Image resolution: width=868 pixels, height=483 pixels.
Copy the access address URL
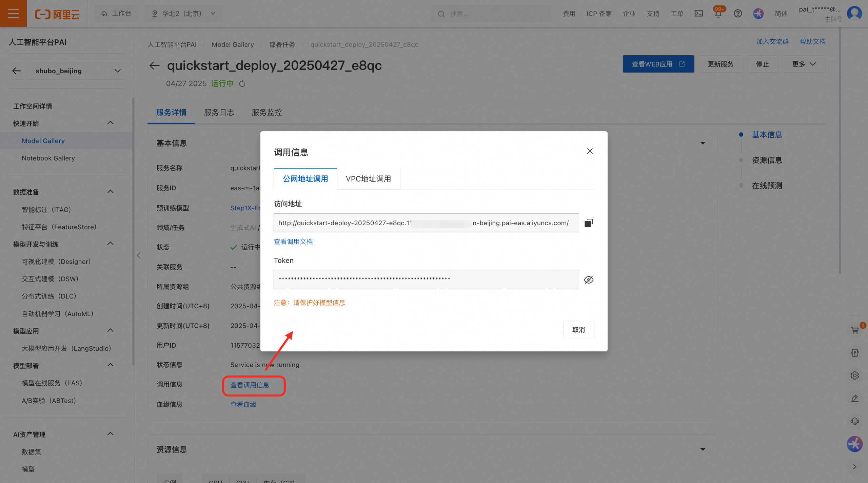pyautogui.click(x=589, y=223)
